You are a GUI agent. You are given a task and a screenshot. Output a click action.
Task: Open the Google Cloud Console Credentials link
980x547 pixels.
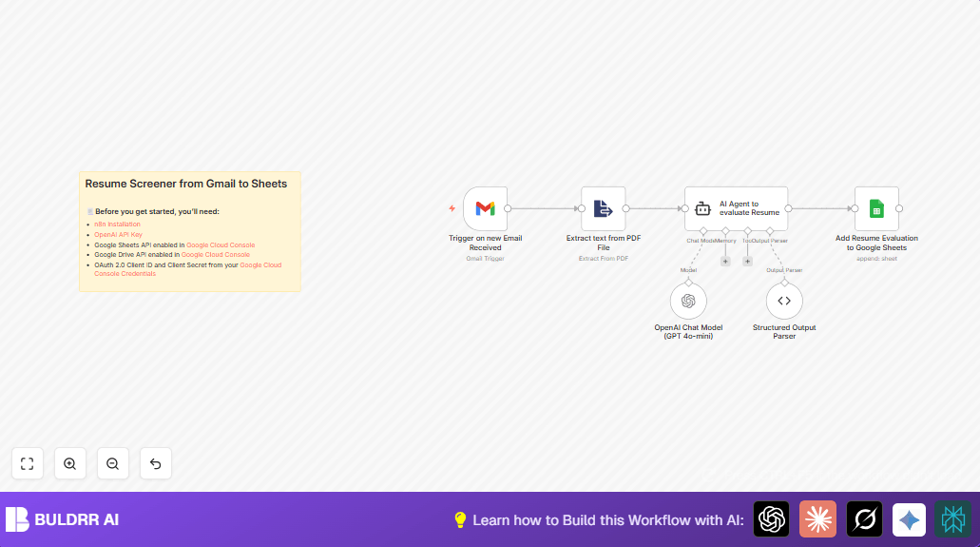click(x=187, y=269)
